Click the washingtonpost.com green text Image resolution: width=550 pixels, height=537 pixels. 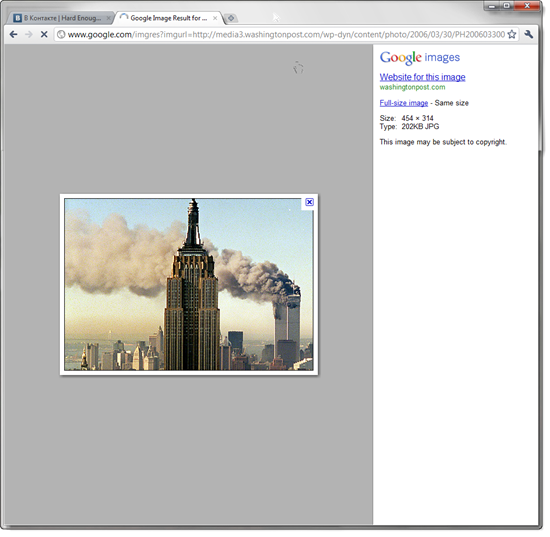pyautogui.click(x=412, y=87)
